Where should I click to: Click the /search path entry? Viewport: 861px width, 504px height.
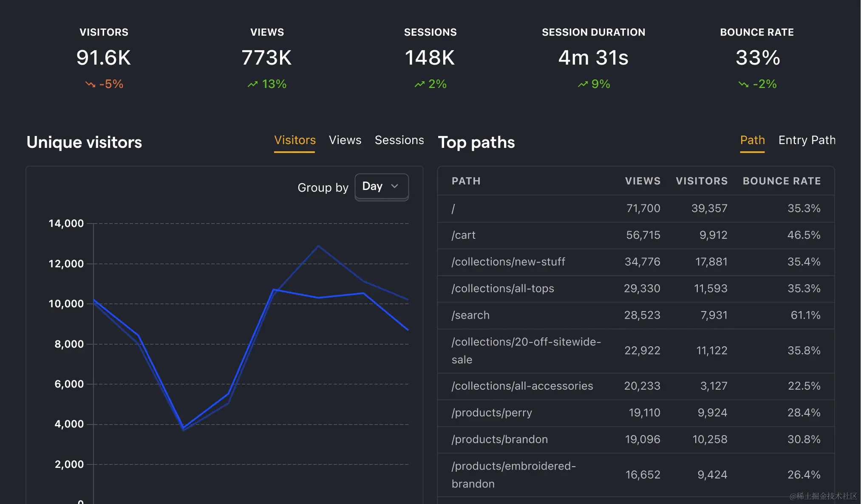coord(470,315)
